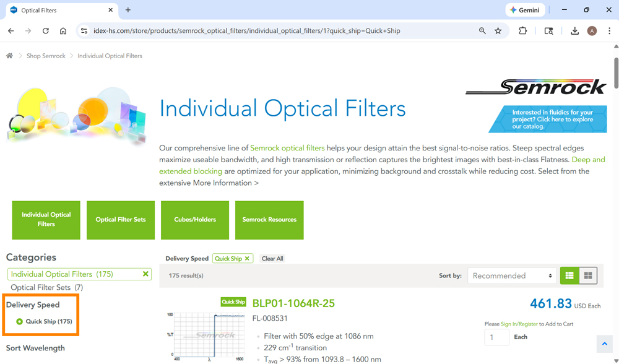The image size is (619, 364).
Task: Switch to list view layout
Action: tap(569, 275)
